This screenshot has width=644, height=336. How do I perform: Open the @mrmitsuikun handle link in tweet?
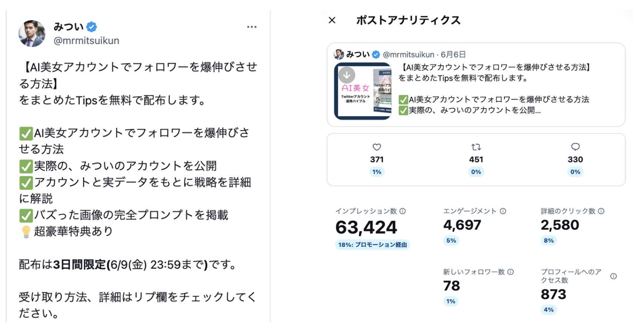coord(86,41)
